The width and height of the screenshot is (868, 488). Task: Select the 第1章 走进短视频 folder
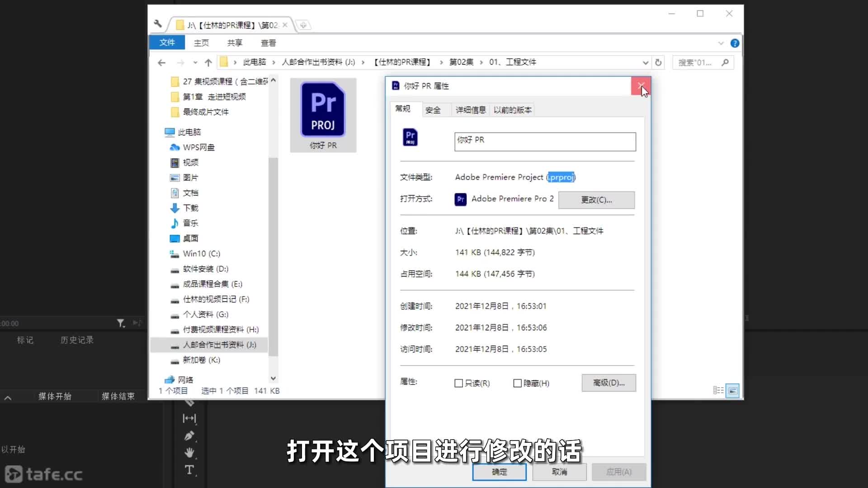click(x=208, y=97)
